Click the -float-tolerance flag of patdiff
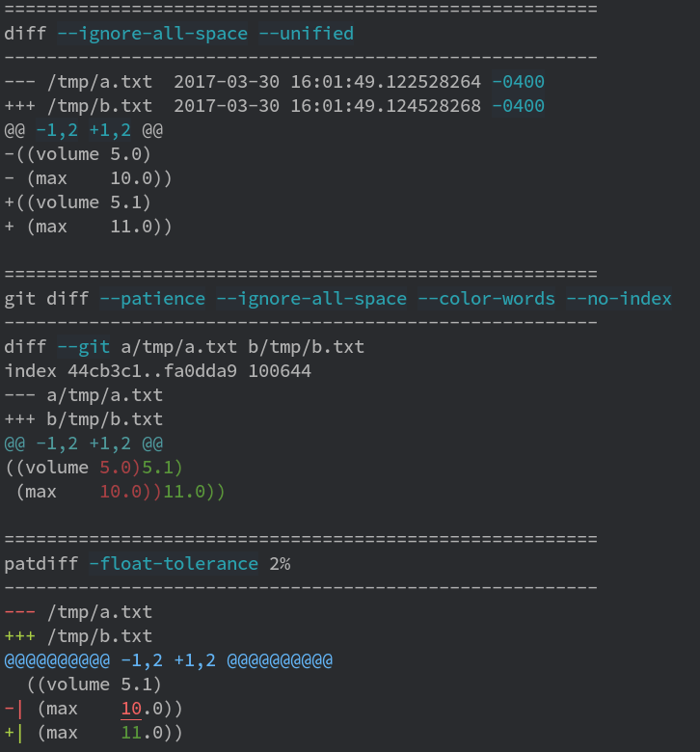The height and width of the screenshot is (752, 700). point(174,564)
